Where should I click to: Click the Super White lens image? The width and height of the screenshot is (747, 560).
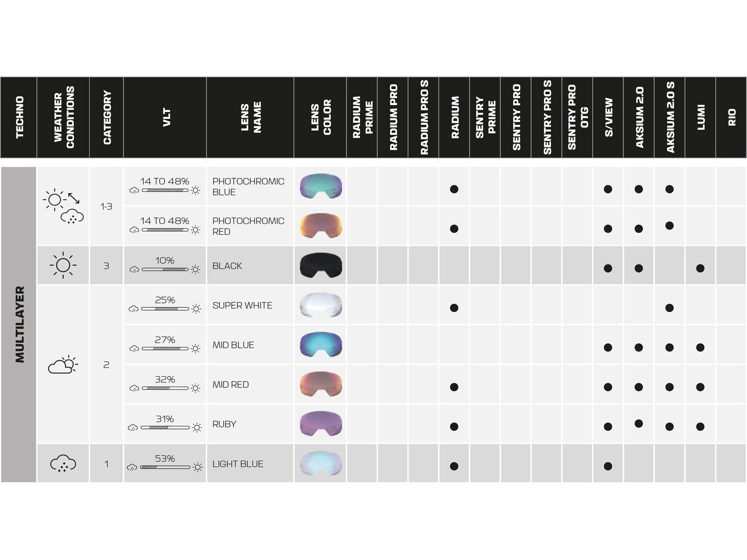[320, 305]
